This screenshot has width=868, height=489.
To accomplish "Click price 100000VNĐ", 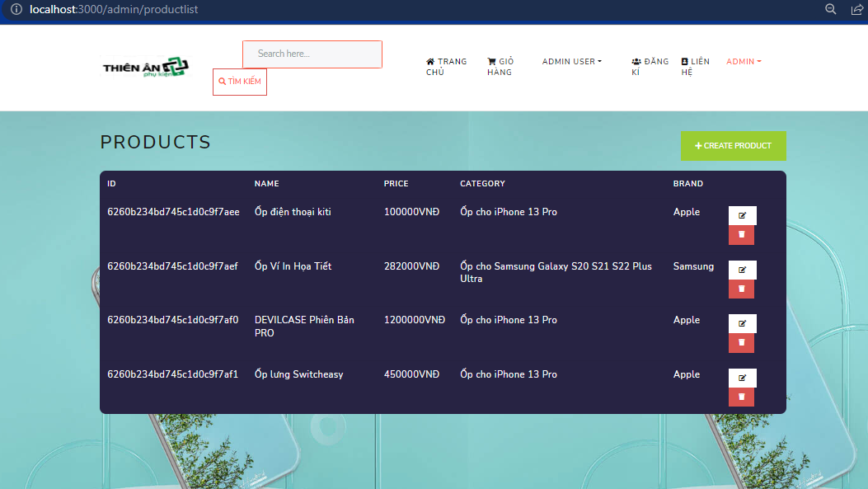I will (x=412, y=212).
